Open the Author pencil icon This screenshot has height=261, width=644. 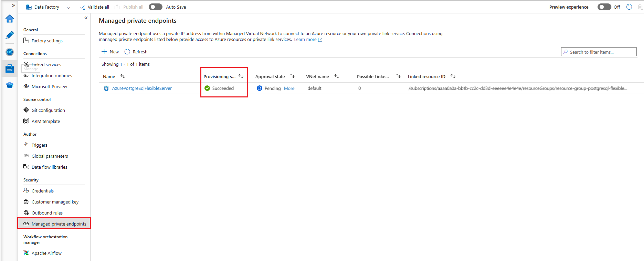pos(10,35)
